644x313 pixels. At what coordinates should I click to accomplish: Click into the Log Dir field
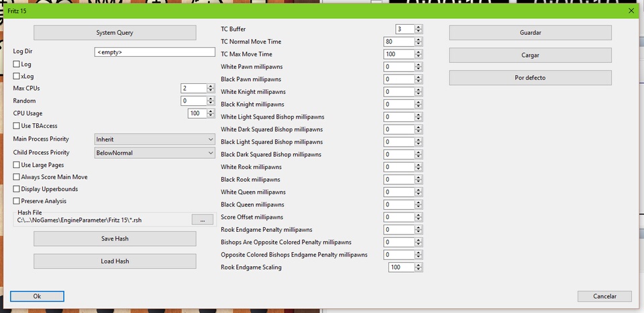click(154, 52)
